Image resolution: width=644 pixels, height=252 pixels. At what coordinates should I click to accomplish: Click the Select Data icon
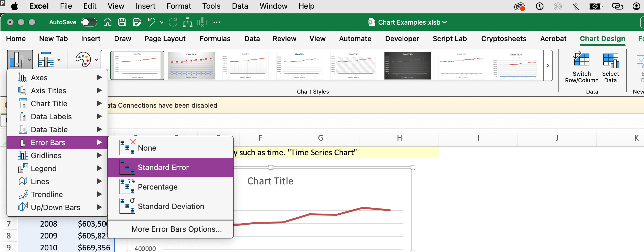610,60
